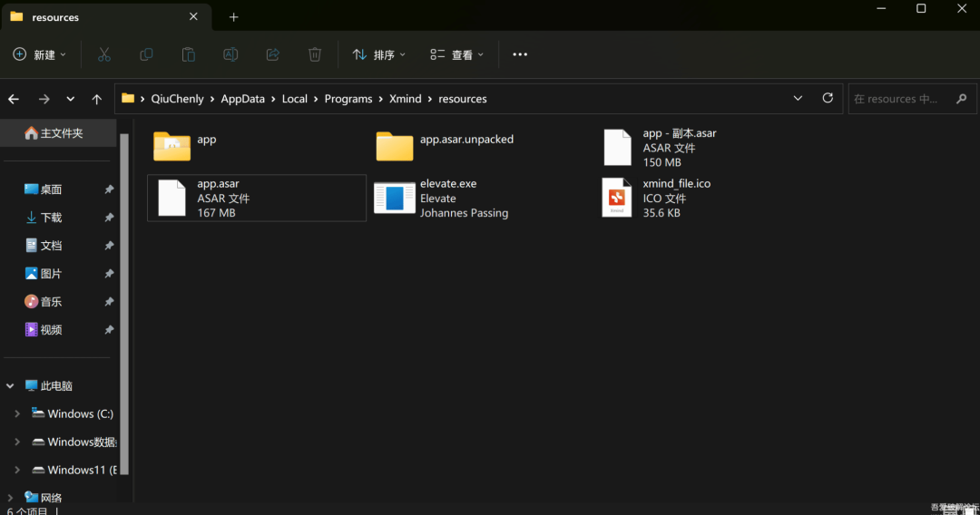Viewport: 980px width, 515px height.
Task: Click the search magnifier icon
Action: 962,99
